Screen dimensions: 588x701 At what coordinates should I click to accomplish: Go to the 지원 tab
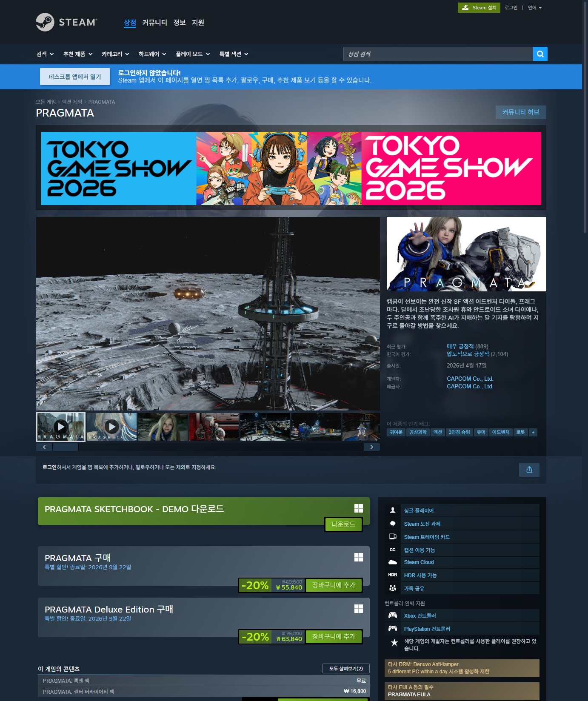click(198, 23)
